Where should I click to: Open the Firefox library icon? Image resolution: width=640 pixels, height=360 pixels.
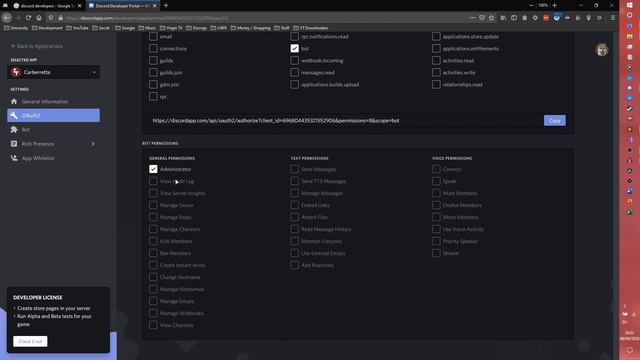coord(503,18)
